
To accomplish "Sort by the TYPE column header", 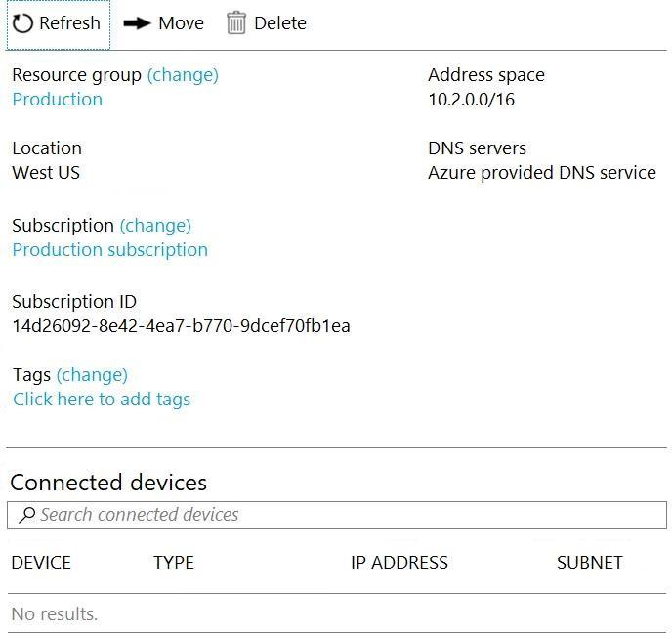I will pos(174,563).
